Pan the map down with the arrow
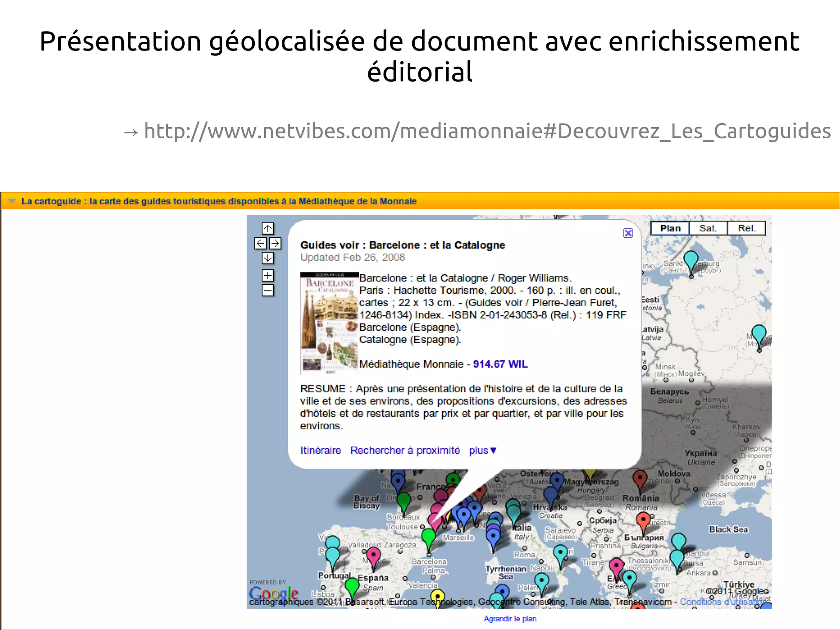The height and width of the screenshot is (630, 840). coord(268,258)
